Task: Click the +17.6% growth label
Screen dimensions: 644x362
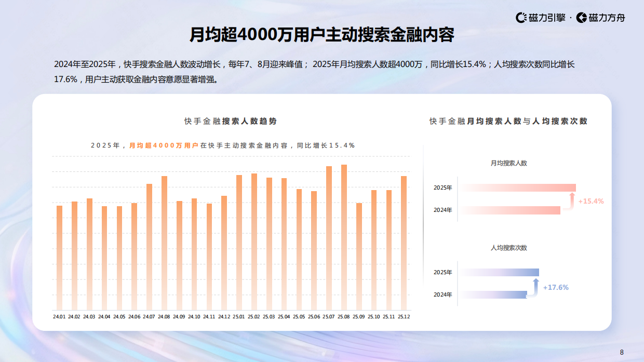Action: click(555, 286)
